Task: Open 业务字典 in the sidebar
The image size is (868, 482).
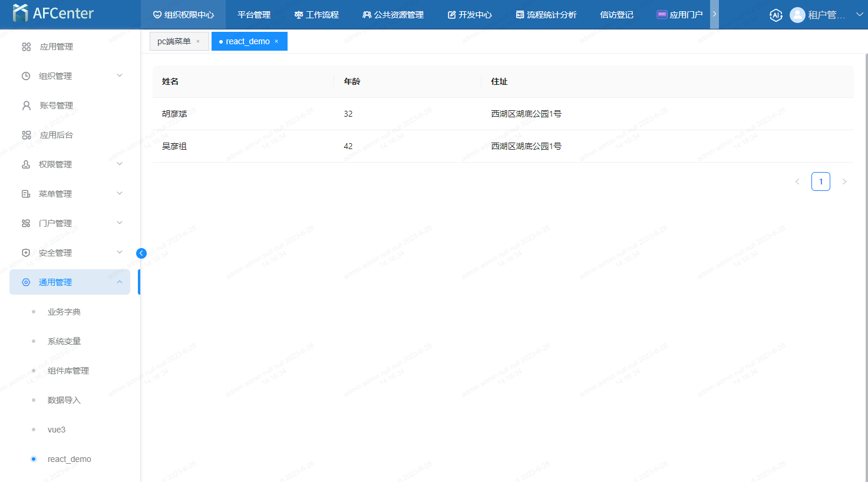Action: (64, 312)
